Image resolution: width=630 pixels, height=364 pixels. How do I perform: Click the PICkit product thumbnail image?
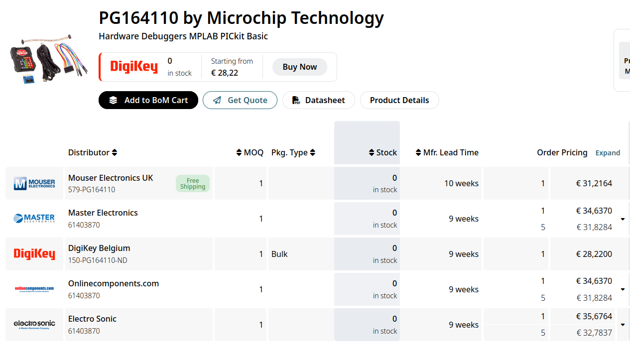coord(48,60)
